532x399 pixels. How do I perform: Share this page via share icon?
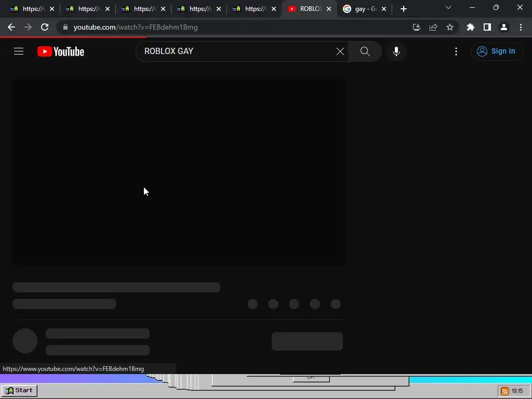(x=433, y=27)
